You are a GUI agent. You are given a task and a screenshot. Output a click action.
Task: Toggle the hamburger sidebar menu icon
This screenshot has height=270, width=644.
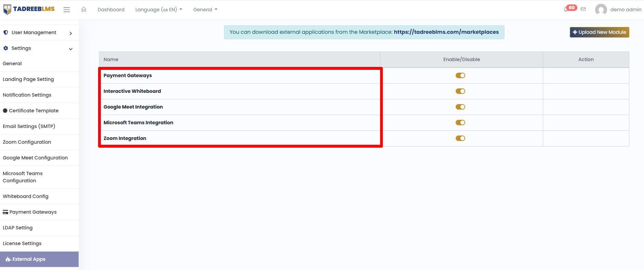pos(67,10)
